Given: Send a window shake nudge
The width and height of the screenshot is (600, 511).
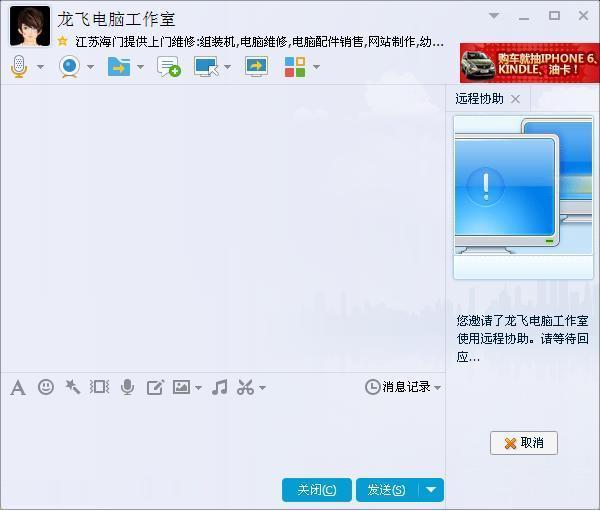Looking at the screenshot, I should (x=99, y=387).
